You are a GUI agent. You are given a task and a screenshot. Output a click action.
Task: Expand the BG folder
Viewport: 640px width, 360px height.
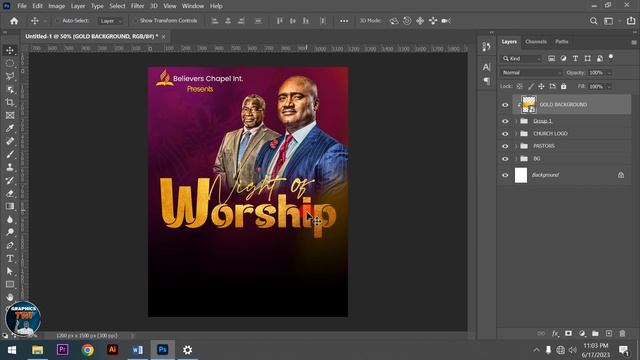pos(516,159)
